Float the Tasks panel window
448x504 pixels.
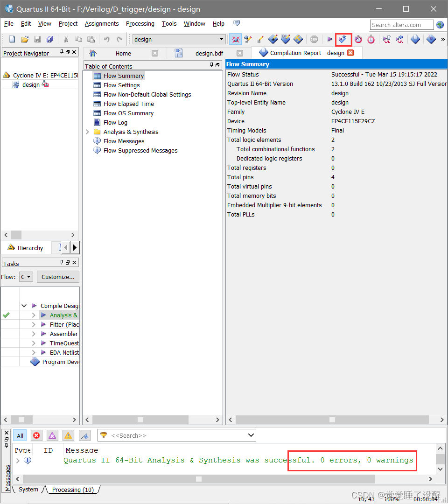(x=68, y=263)
